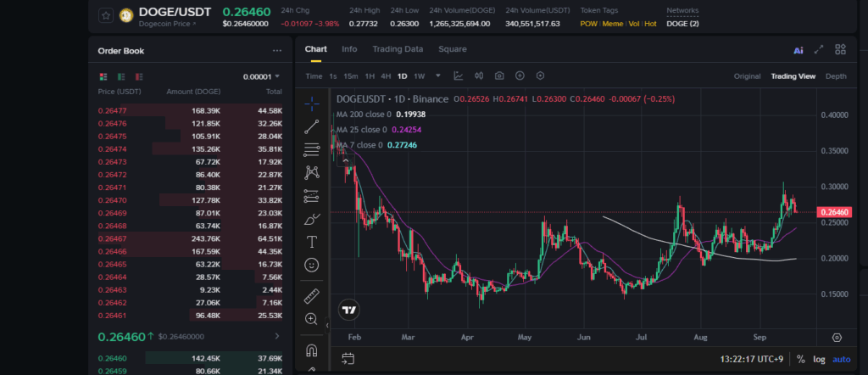Image resolution: width=868 pixels, height=375 pixels.
Task: Toggle auto scale on chart
Action: click(x=842, y=360)
